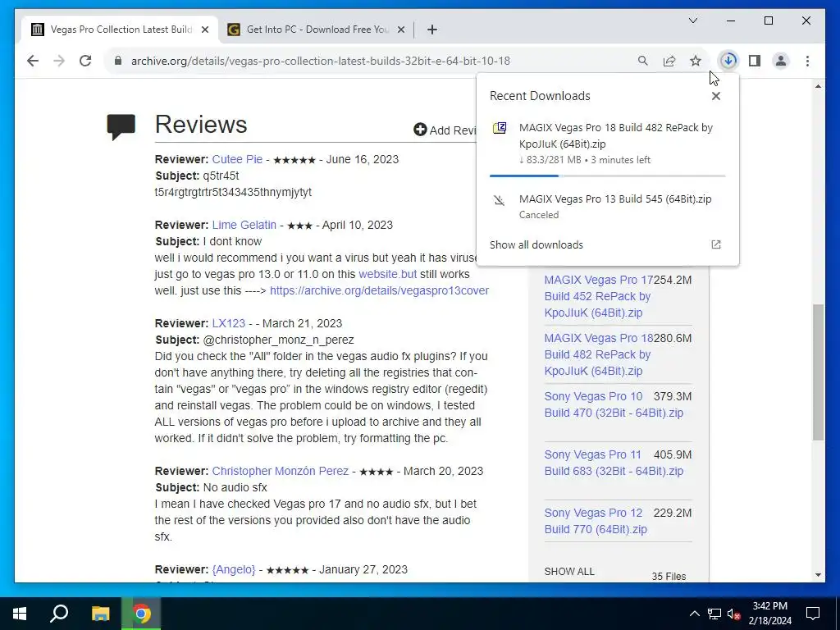Download MAGIX Vegas Pro 17 Build 452 zip
The width and height of the screenshot is (840, 630).
[x=598, y=296]
